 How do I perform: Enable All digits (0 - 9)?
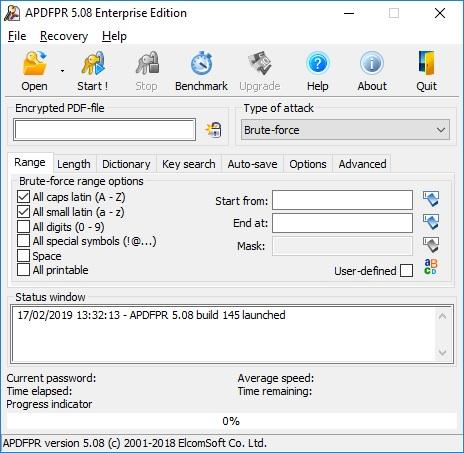click(x=23, y=226)
